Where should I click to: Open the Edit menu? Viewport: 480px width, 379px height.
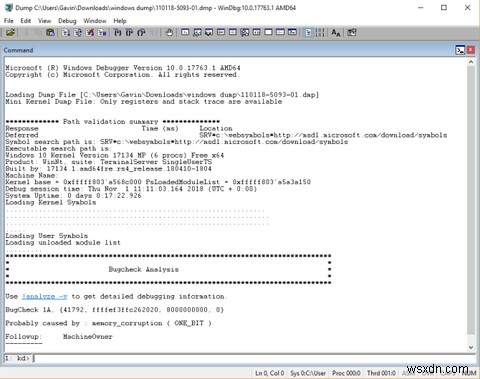[26, 21]
